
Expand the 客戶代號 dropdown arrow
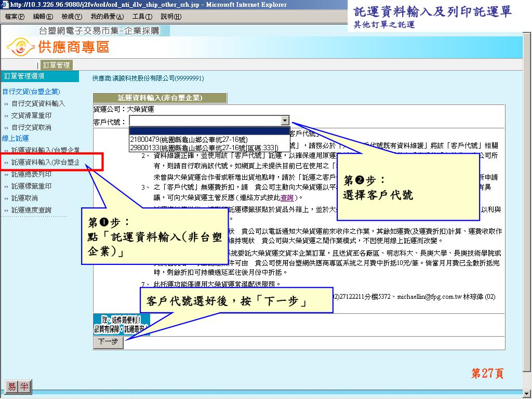coord(285,121)
